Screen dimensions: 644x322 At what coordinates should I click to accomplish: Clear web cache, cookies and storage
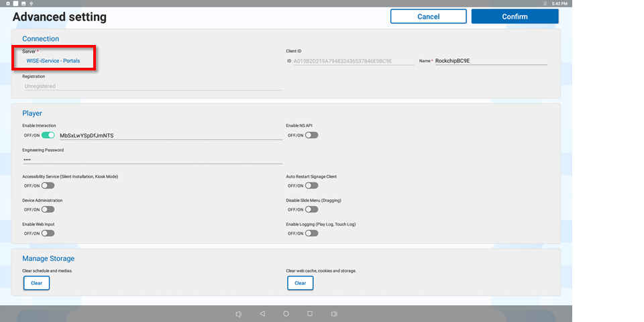(300, 283)
